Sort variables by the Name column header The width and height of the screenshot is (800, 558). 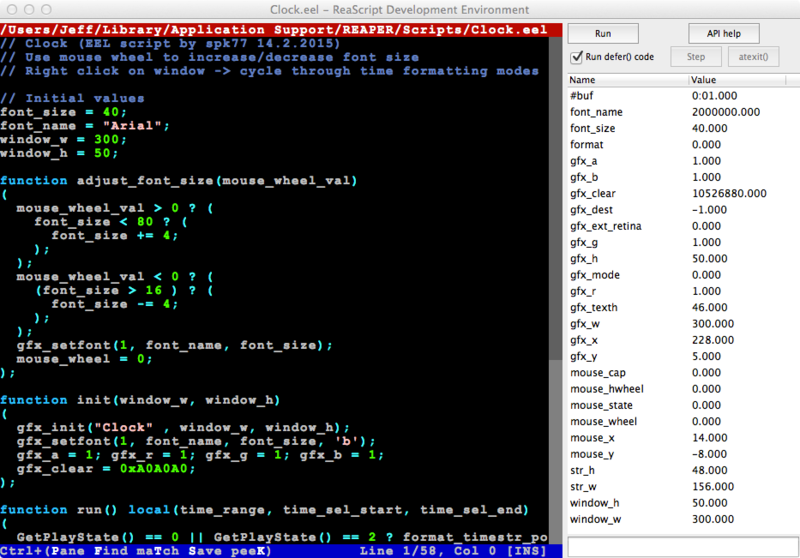tap(627, 79)
